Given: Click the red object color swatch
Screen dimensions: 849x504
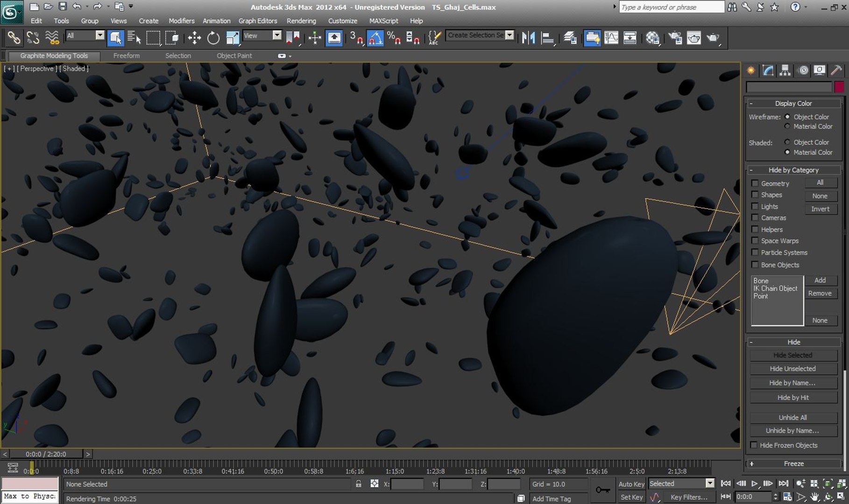Looking at the screenshot, I should tap(839, 87).
